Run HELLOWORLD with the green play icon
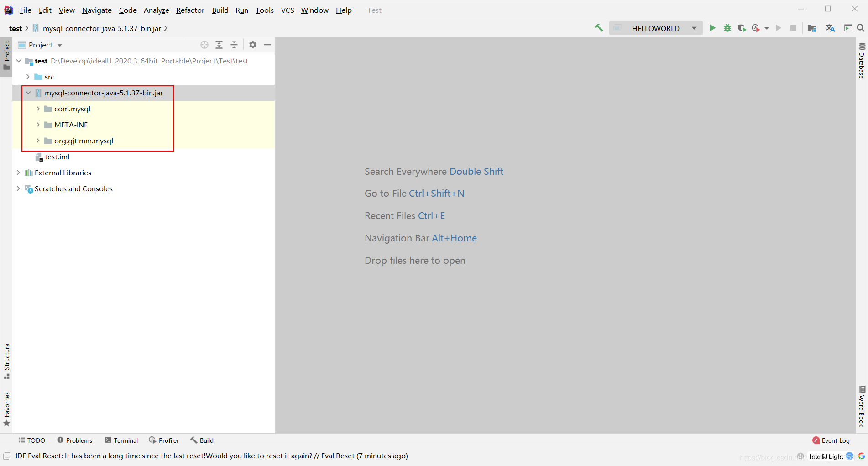Image resolution: width=868 pixels, height=466 pixels. pos(712,28)
